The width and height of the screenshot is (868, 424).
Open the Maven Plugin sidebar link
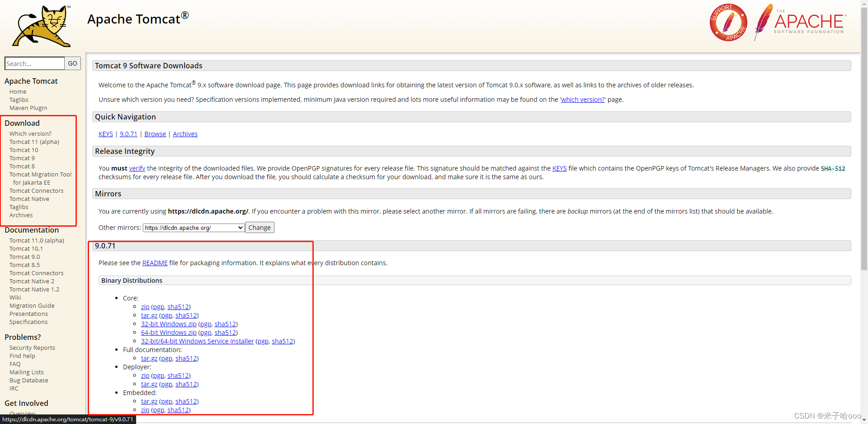[x=28, y=108]
